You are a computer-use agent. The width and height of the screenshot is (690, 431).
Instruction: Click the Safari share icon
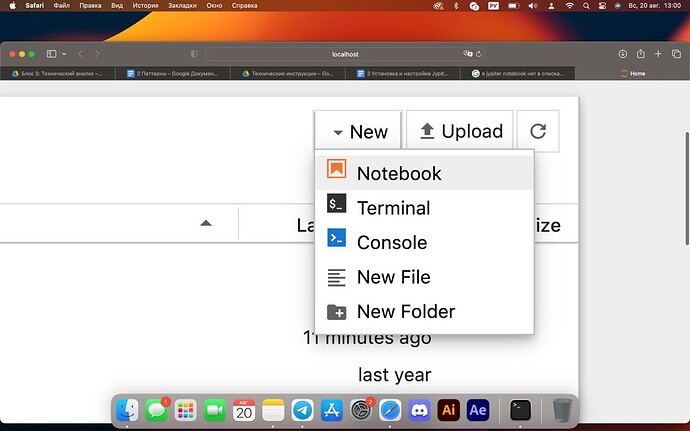640,53
